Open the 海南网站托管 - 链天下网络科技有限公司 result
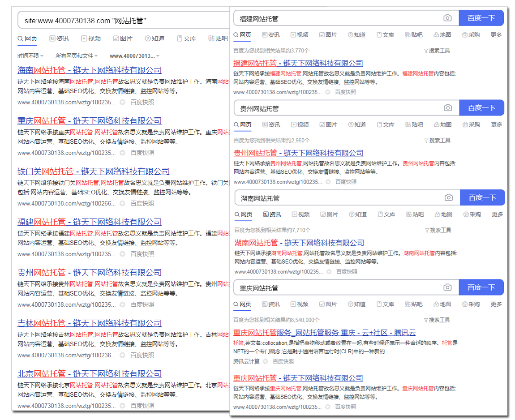The width and height of the screenshot is (515, 420). tap(89, 70)
